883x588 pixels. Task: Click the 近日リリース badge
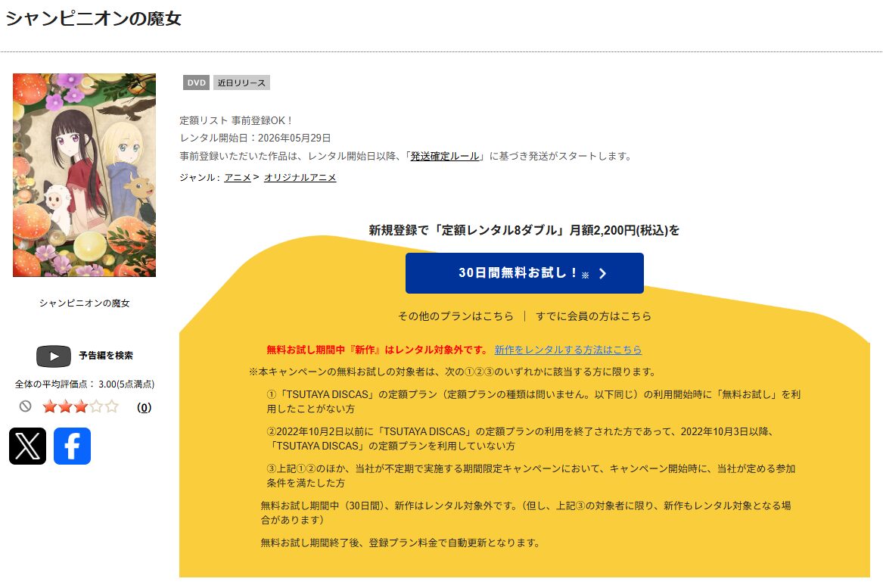pos(241,82)
